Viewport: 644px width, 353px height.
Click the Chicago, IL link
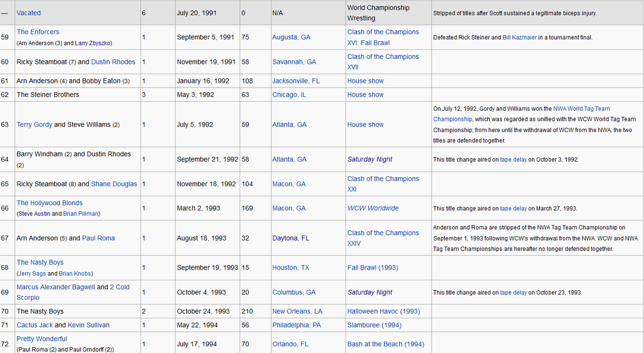(x=289, y=95)
